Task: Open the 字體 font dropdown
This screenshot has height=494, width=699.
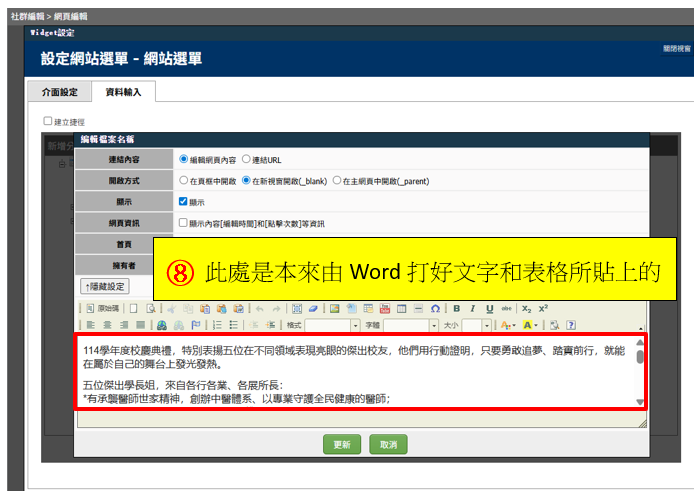Action: pyautogui.click(x=434, y=325)
